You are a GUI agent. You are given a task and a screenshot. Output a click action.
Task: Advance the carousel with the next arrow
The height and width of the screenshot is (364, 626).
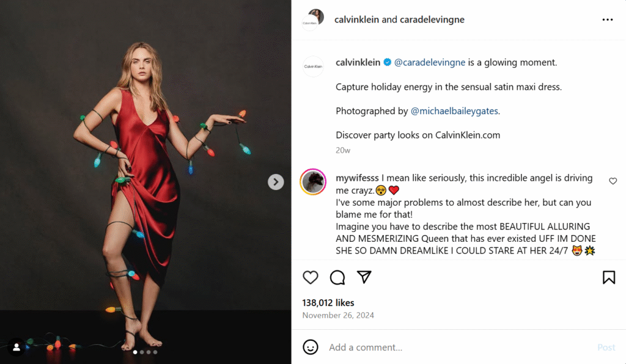coord(276,181)
